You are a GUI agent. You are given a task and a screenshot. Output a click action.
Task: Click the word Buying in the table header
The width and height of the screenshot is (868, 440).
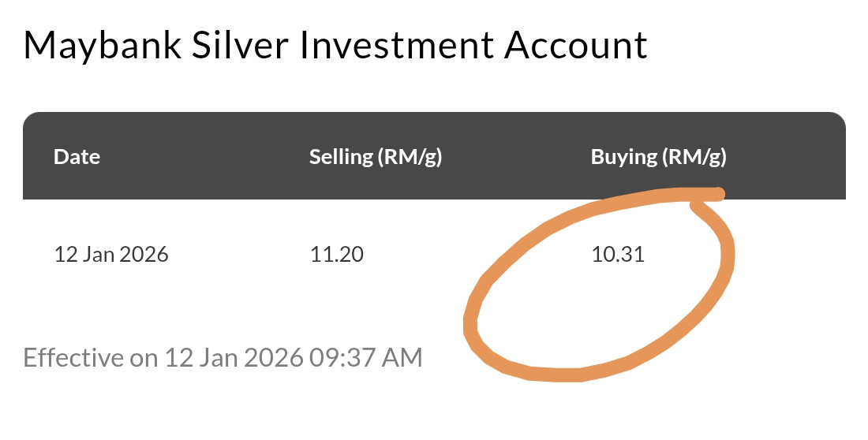pos(623,156)
